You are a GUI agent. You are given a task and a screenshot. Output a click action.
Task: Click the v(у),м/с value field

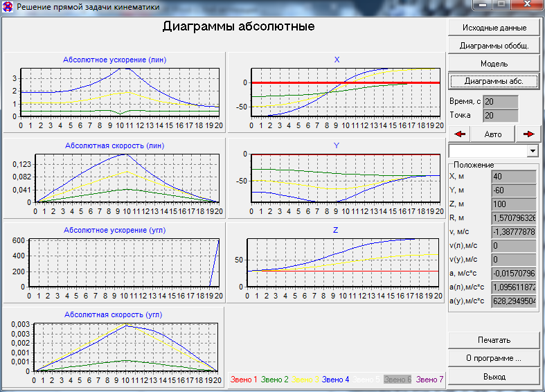point(514,260)
